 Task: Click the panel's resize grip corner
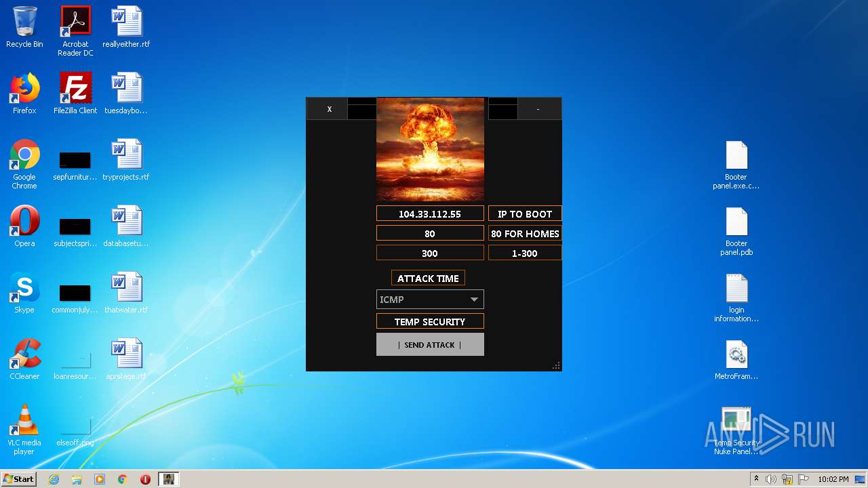[557, 366]
